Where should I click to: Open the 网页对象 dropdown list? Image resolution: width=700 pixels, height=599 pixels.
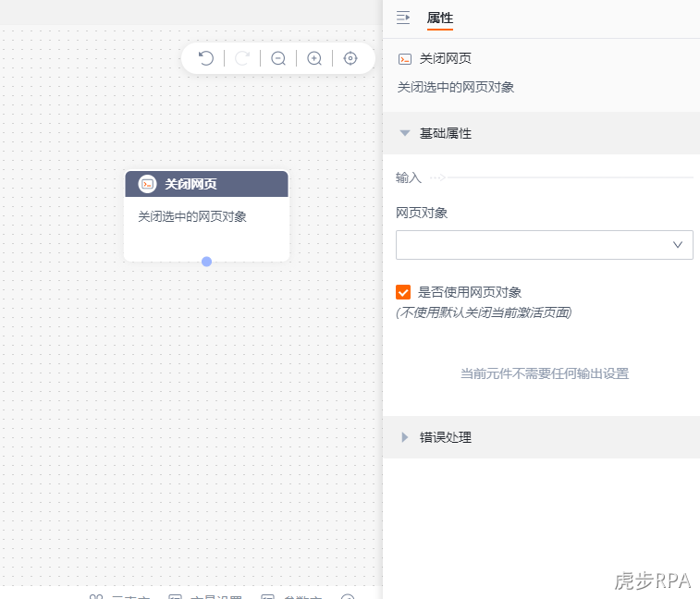pos(545,245)
